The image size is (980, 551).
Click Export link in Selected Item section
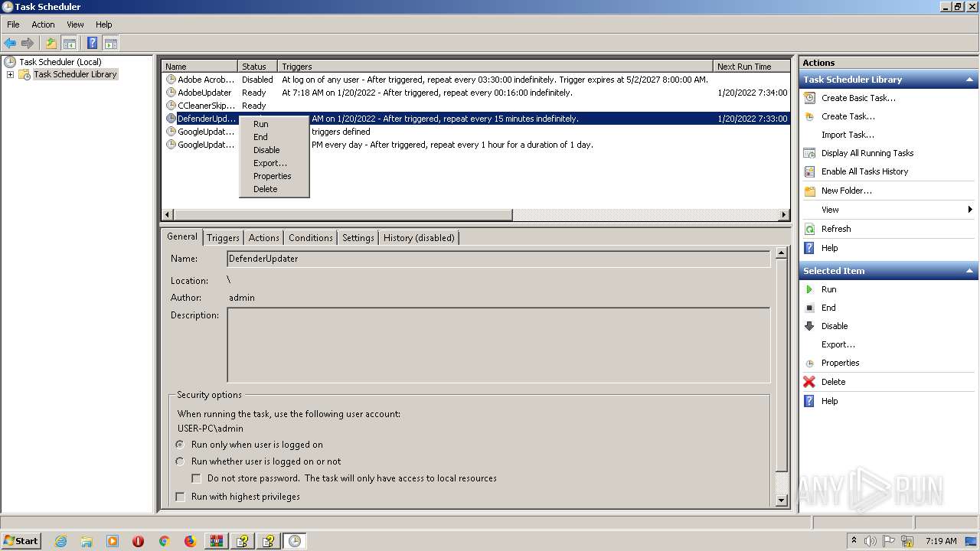click(838, 344)
